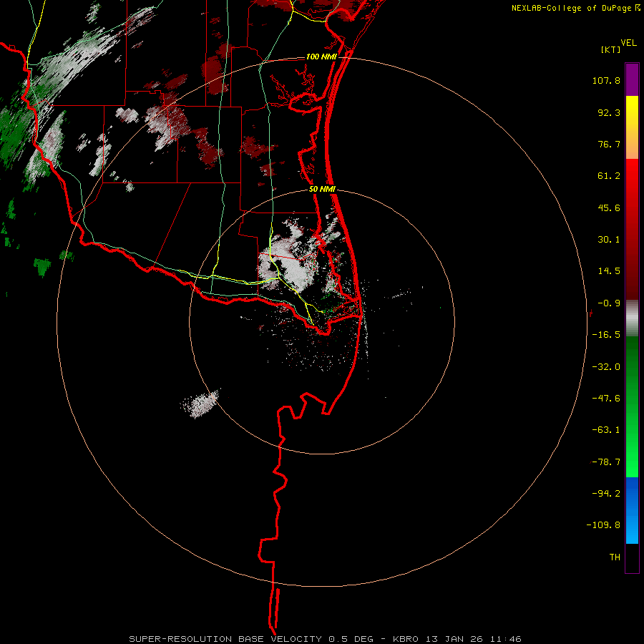Click the 30.1 legend value

pos(609,240)
